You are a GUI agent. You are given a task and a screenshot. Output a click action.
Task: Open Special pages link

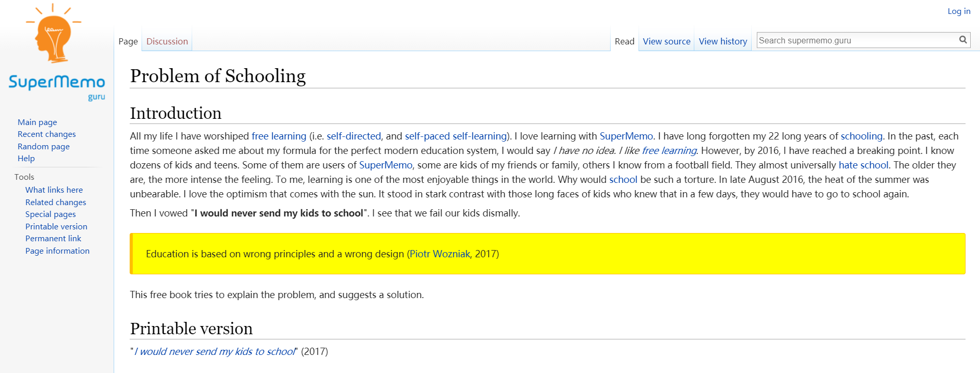tap(51, 214)
